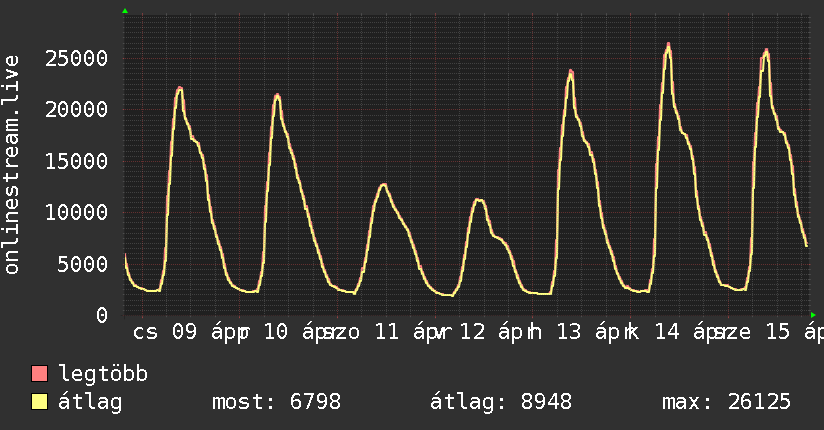Click the 25000 y-axis label
Screen dimensions: 824x430
tap(77, 58)
